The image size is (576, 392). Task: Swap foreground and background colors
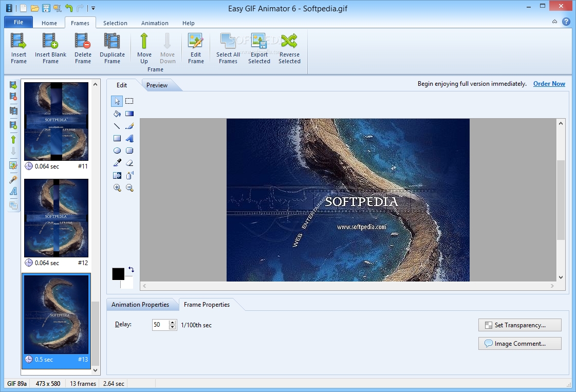[131, 270]
